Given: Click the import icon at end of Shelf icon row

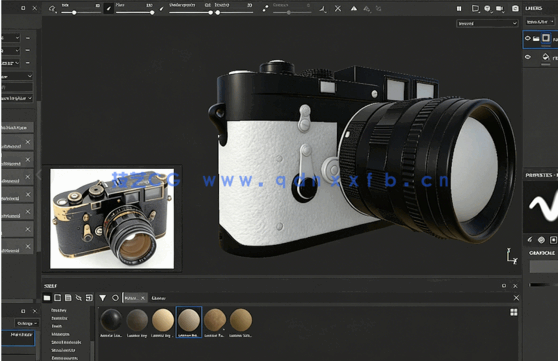Looking at the screenshot, I should point(89,298).
